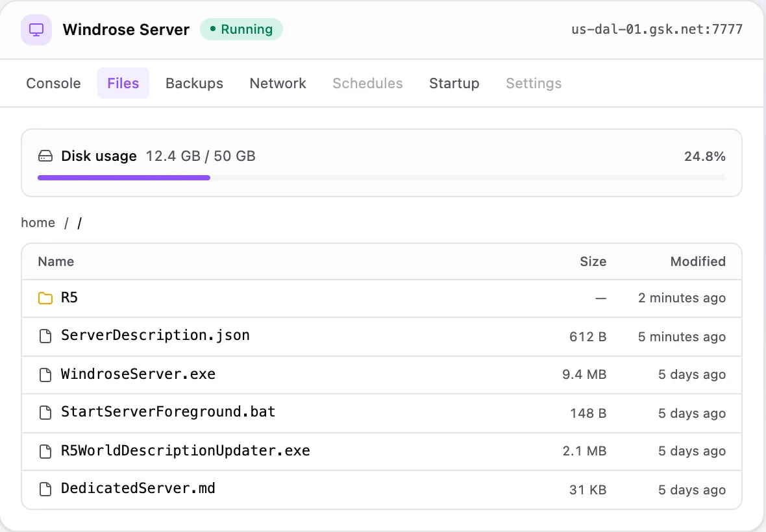Click the home breadcrumb link
This screenshot has height=532, width=766.
coord(38,223)
